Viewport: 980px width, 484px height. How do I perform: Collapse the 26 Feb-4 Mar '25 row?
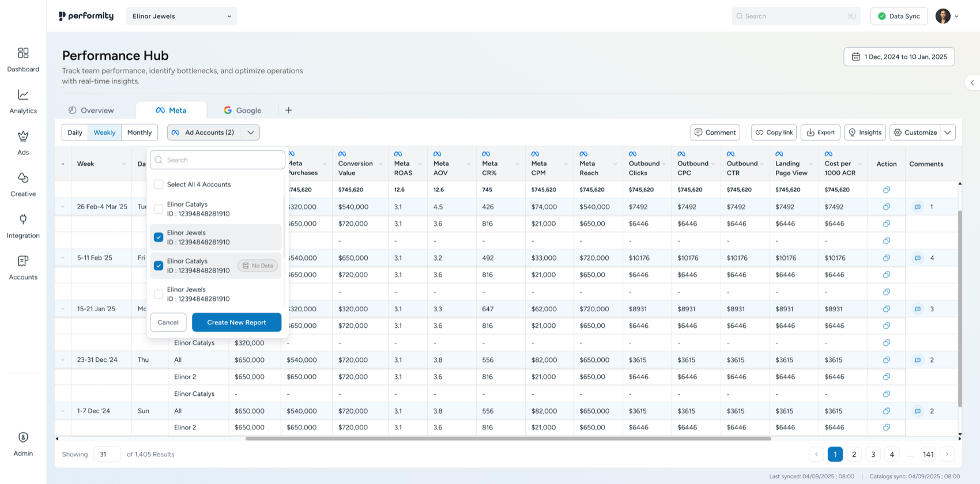[x=63, y=207]
